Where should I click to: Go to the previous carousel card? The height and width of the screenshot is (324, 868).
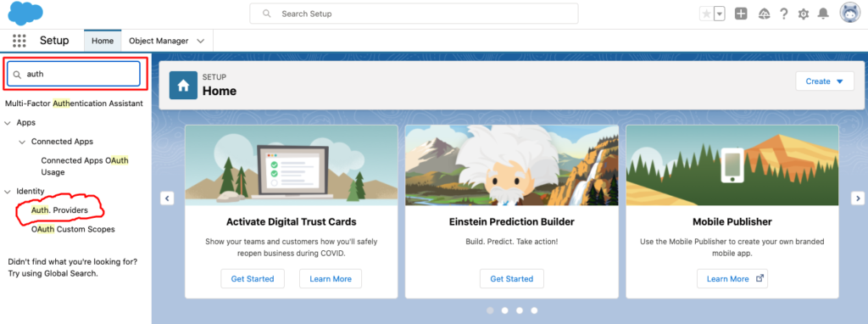(x=167, y=198)
